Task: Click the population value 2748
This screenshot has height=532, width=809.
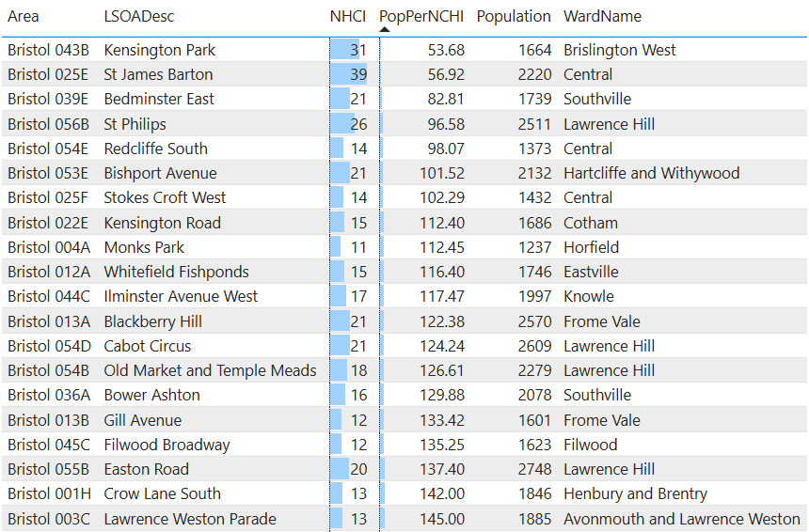Action: point(534,469)
